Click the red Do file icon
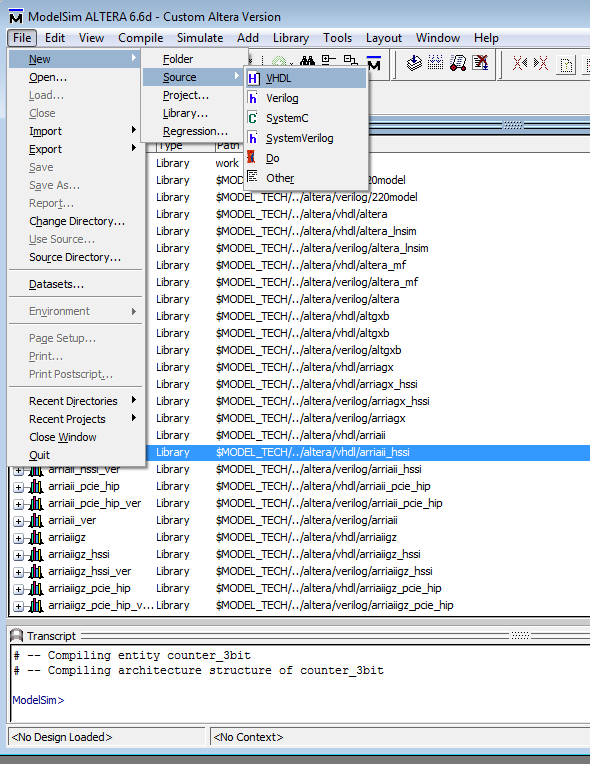Viewport: 590px width, 764px height. pos(251,157)
